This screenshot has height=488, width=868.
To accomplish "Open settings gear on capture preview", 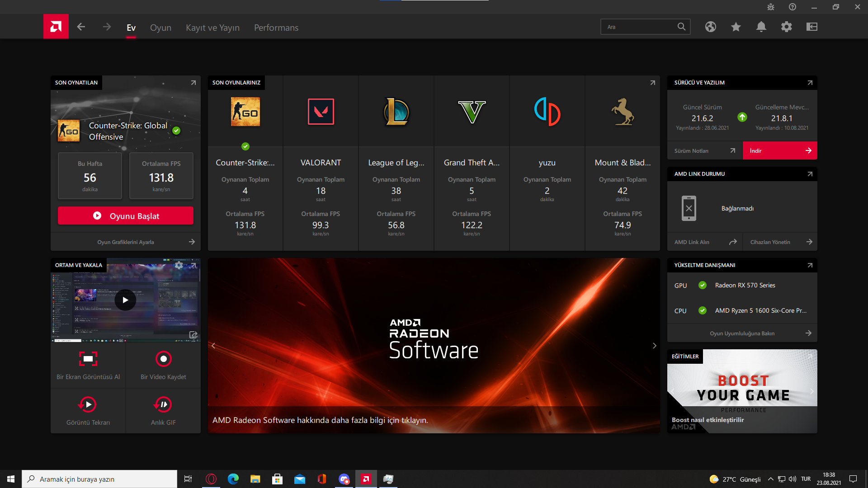I will (179, 265).
